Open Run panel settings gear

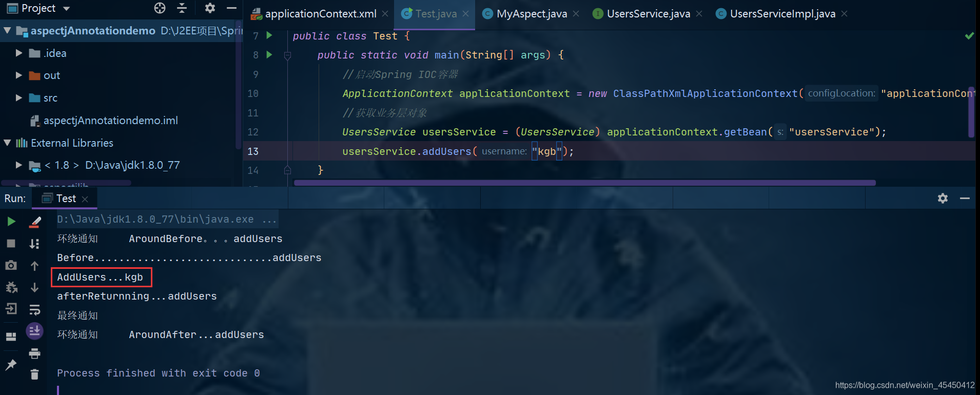point(943,199)
